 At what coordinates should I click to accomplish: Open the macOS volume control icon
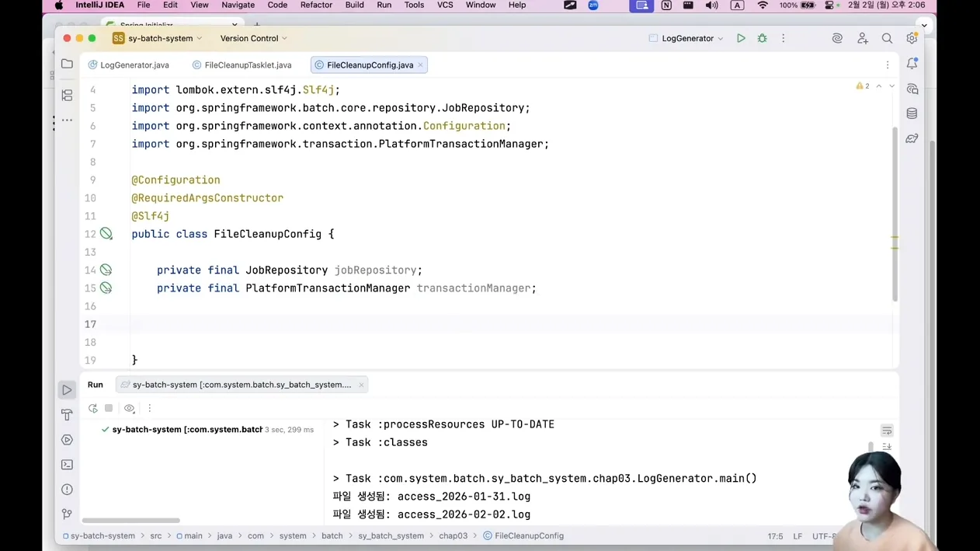click(x=711, y=5)
